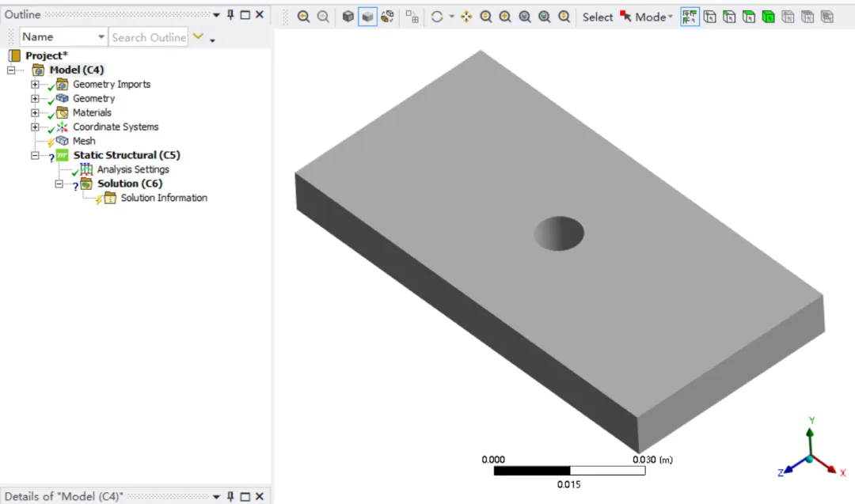Click the yellow filter chevron beside Search Outline
The image size is (855, 504).
pos(198,36)
